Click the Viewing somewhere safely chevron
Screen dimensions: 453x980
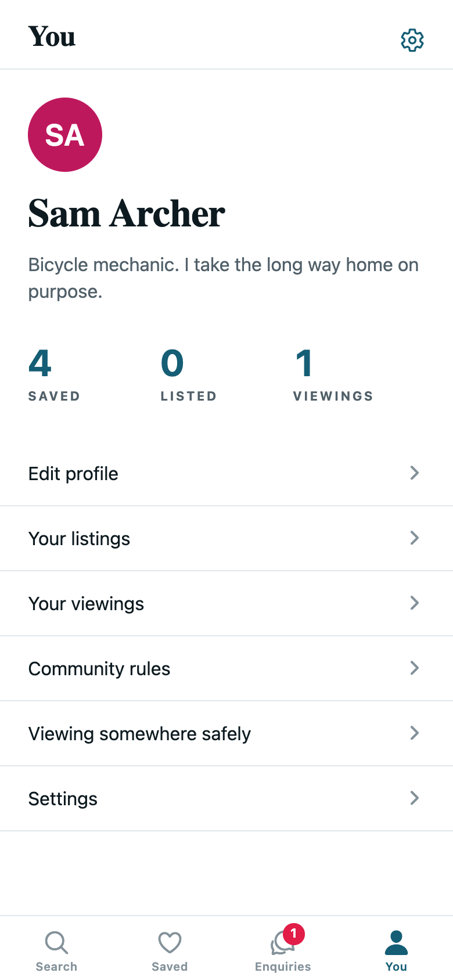point(415,733)
